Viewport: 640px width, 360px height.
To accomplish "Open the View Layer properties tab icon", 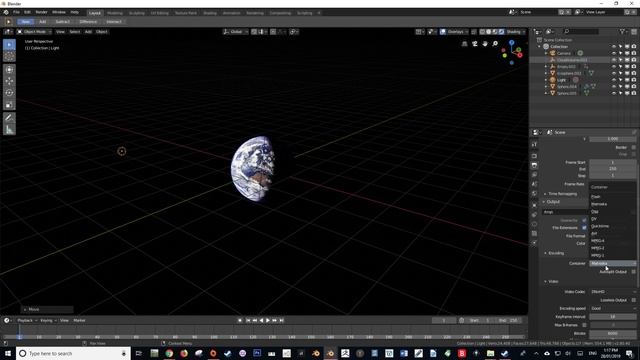I will point(534,175).
